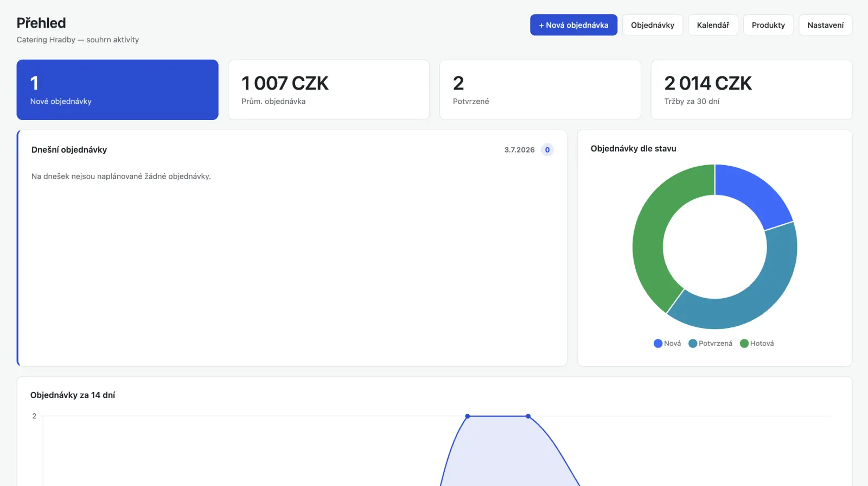Screen dimensions: 868x486
Task: Click 'Na dnešek nejsou naplánované žádné objednávky' text
Action: click(121, 176)
